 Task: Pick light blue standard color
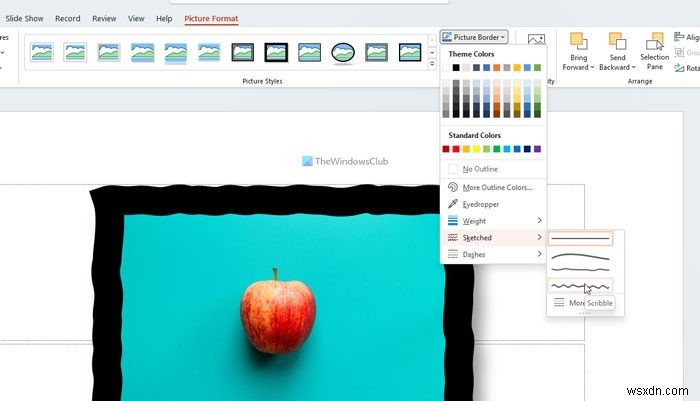pos(507,149)
